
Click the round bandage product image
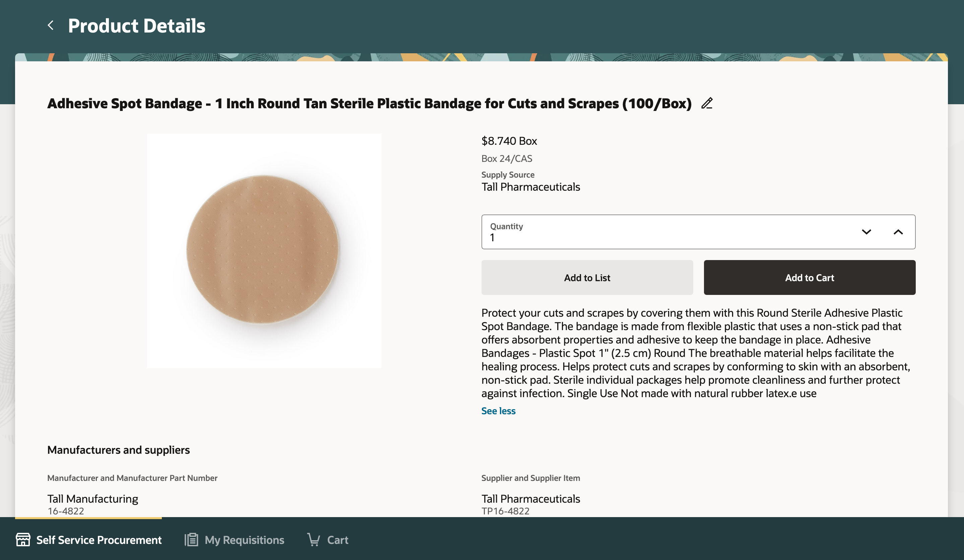pos(264,251)
